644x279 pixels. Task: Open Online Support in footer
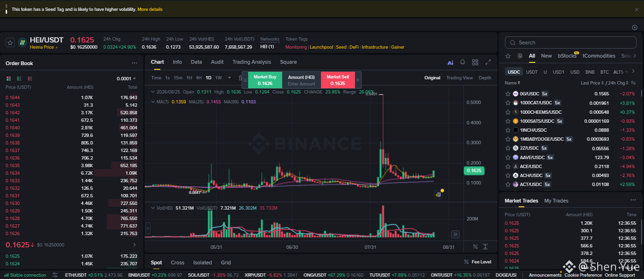[x=620, y=275]
